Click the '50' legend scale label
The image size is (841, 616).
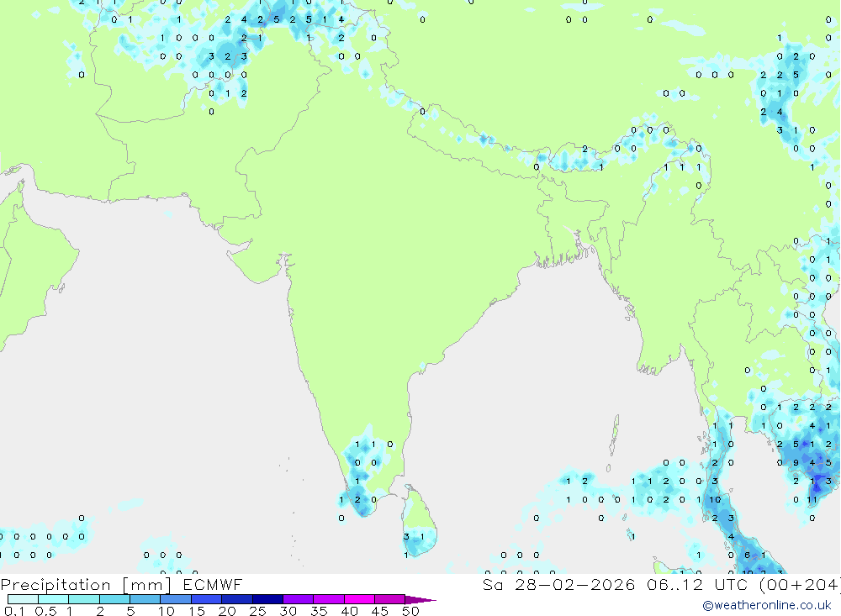click(x=410, y=611)
